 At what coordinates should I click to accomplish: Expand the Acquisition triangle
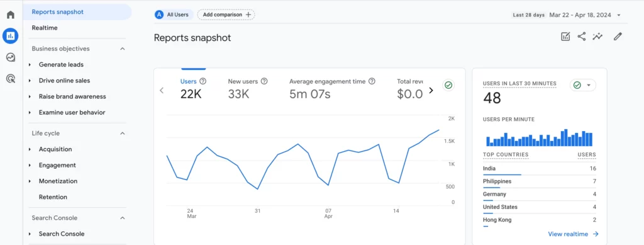click(30, 149)
